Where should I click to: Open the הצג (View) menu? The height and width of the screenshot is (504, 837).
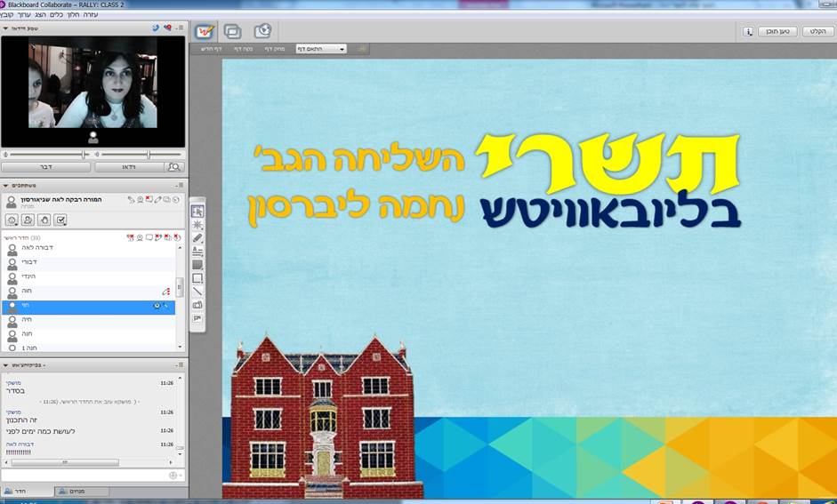[x=40, y=14]
